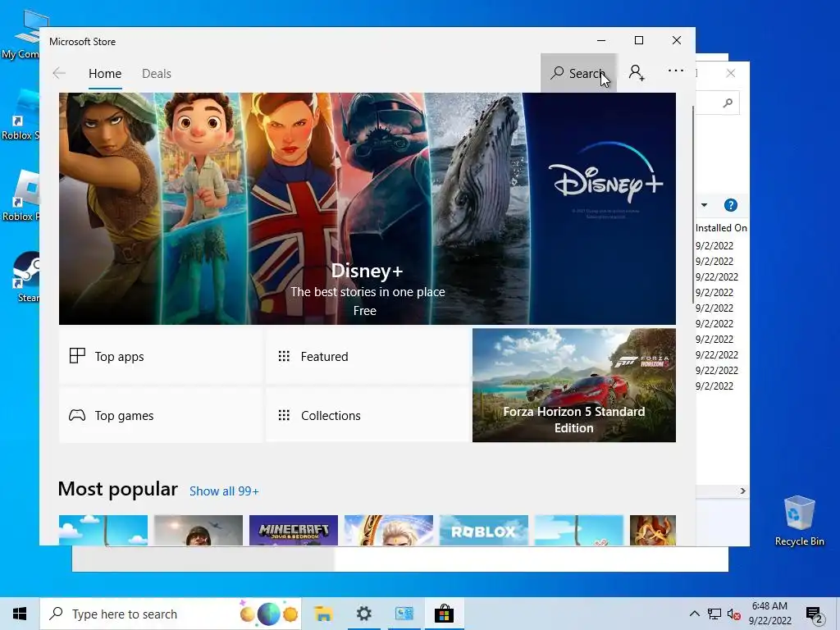Open Top apps category
Viewport: 840px width, 630px height.
161,356
